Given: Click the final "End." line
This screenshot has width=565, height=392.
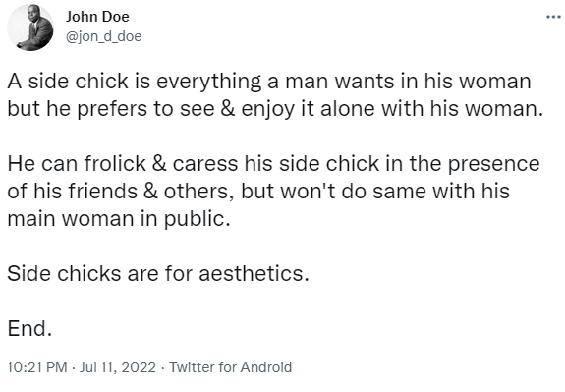Looking at the screenshot, I should coord(29,328).
